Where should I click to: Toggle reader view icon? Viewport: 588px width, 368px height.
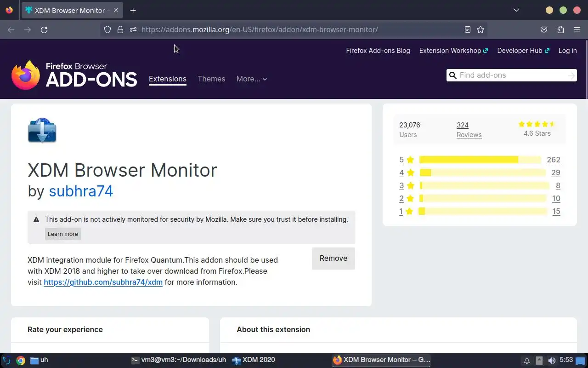467,29
